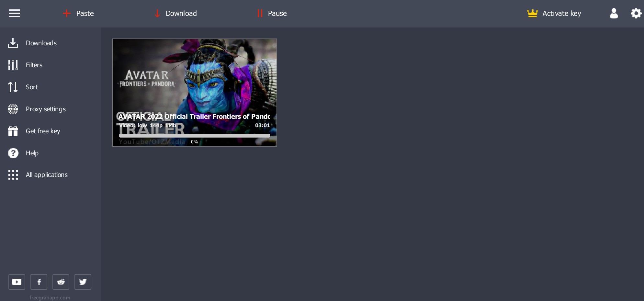Viewport: 644px width, 301px height.
Task: Visit freegrabapp.com link
Action: click(50, 298)
